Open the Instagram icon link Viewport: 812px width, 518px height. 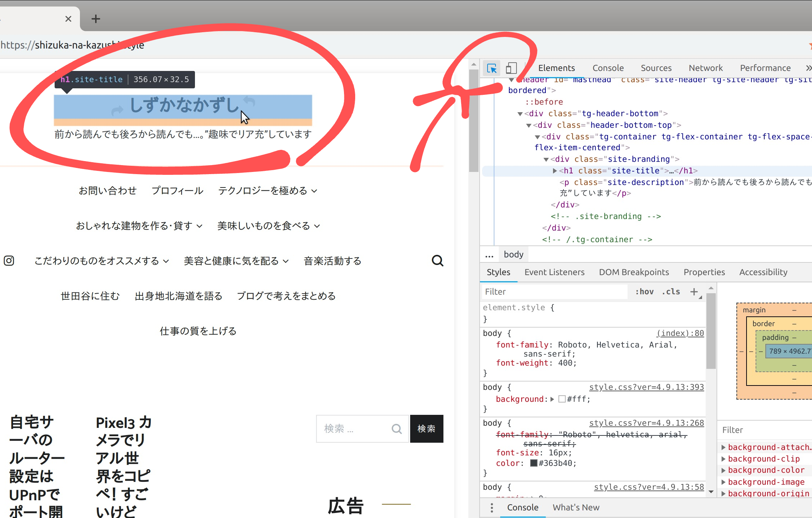coord(9,261)
